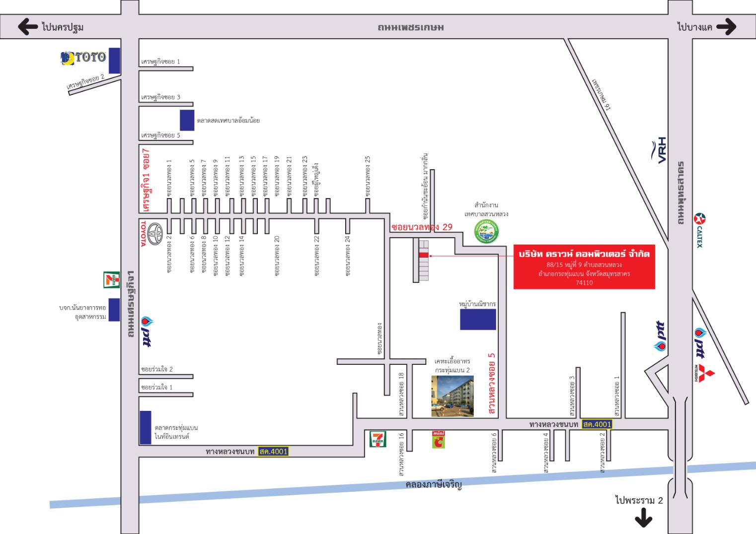Screen dimensions: 756x534
Task: Click the down arrow below ไปพระราม 2
Action: pyautogui.click(x=644, y=518)
